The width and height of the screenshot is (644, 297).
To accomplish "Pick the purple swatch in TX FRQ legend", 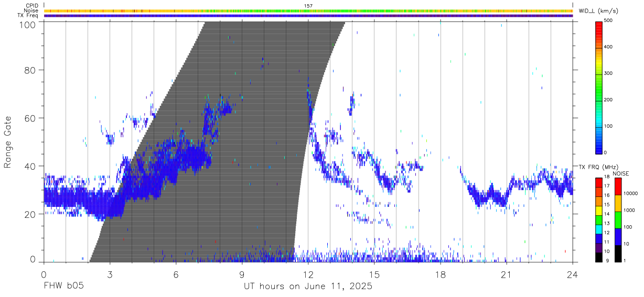I will [599, 247].
